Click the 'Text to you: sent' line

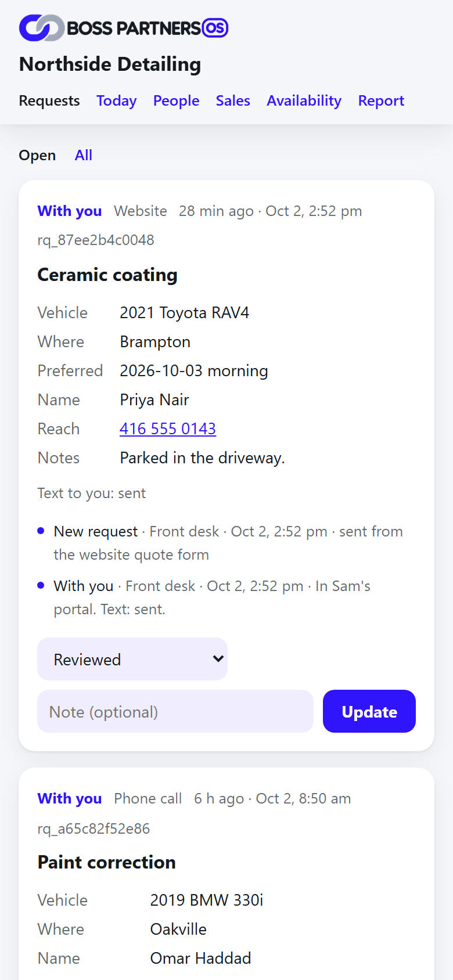tap(92, 493)
